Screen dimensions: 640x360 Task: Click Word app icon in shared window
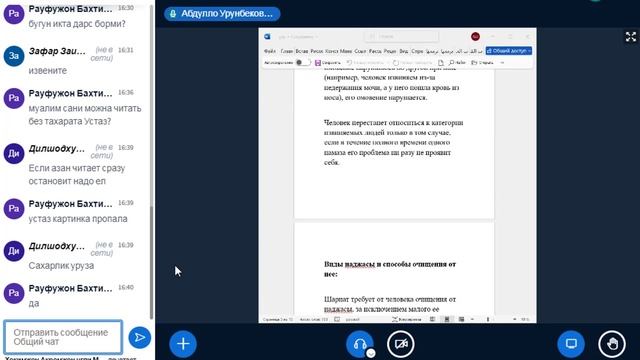267,36
